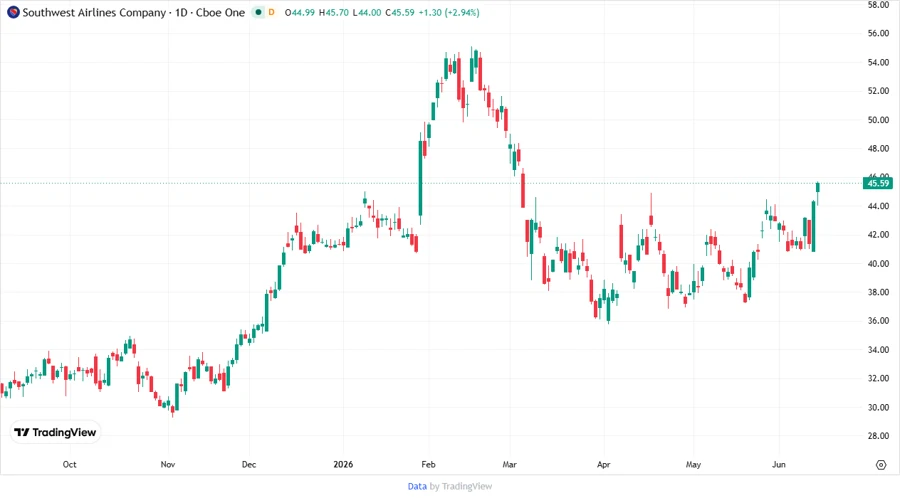Click the Southwest Airlines Company title
The width and height of the screenshot is (900, 498).
point(94,12)
